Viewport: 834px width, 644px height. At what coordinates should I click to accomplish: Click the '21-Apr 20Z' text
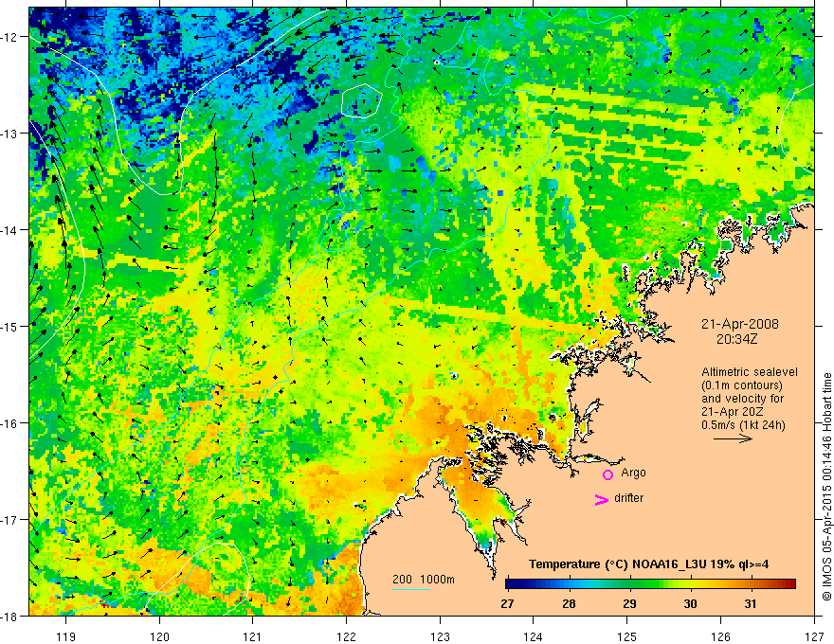coord(734,412)
